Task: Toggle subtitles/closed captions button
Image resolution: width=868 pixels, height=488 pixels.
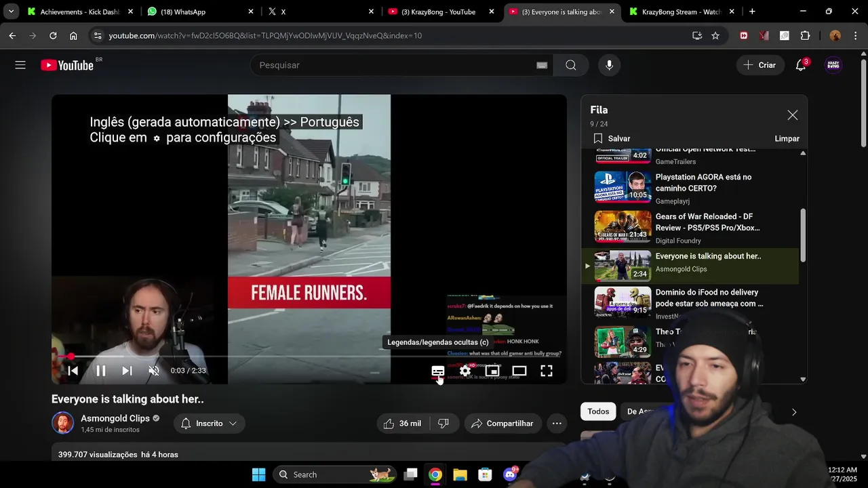Action: [438, 371]
